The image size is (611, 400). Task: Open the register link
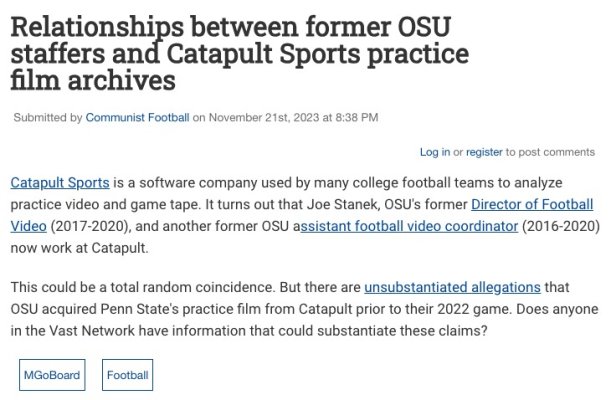coord(484,152)
